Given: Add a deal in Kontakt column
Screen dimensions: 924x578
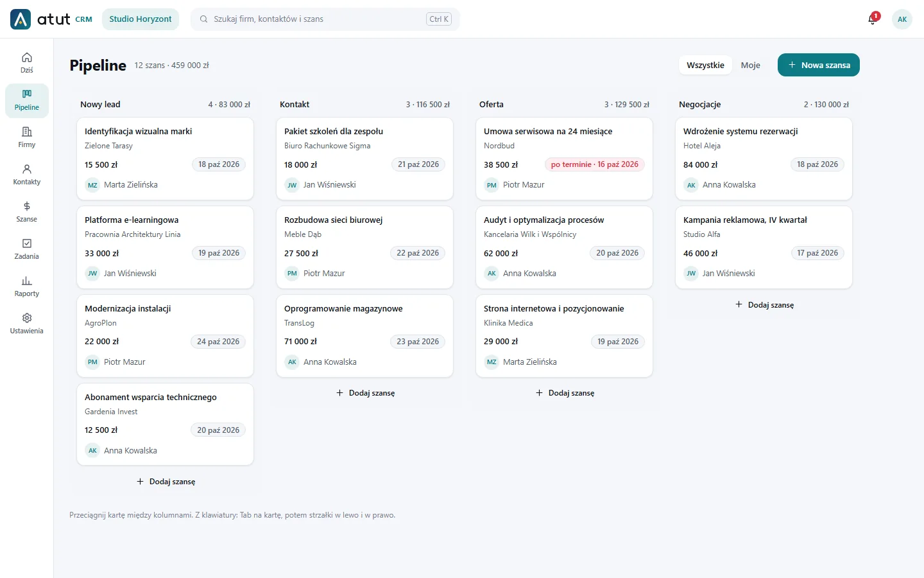Looking at the screenshot, I should 365,393.
